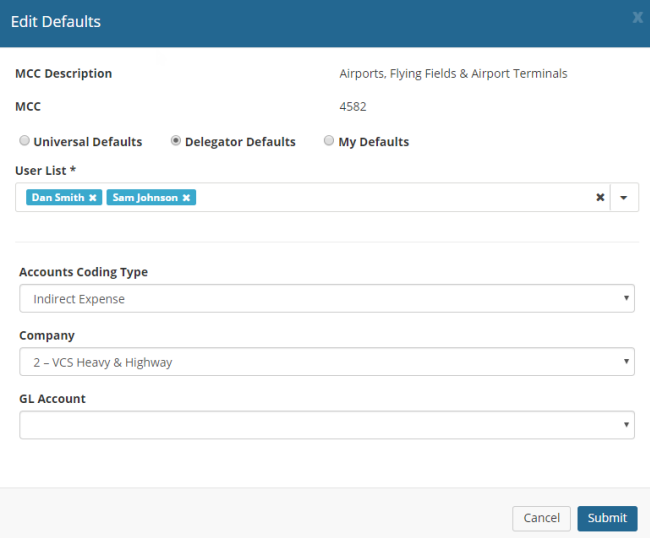Click the Edit Defaults title
The width and height of the screenshot is (650, 538).
(56, 22)
